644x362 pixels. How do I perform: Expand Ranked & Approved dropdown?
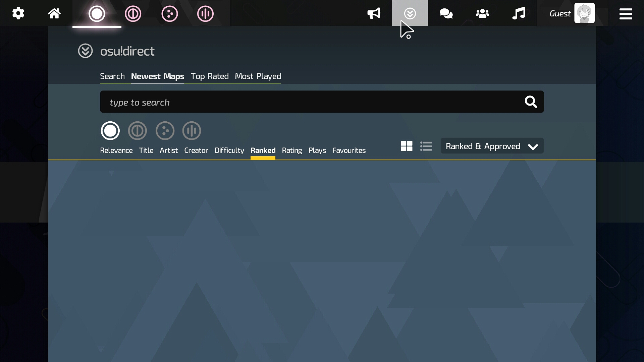492,146
